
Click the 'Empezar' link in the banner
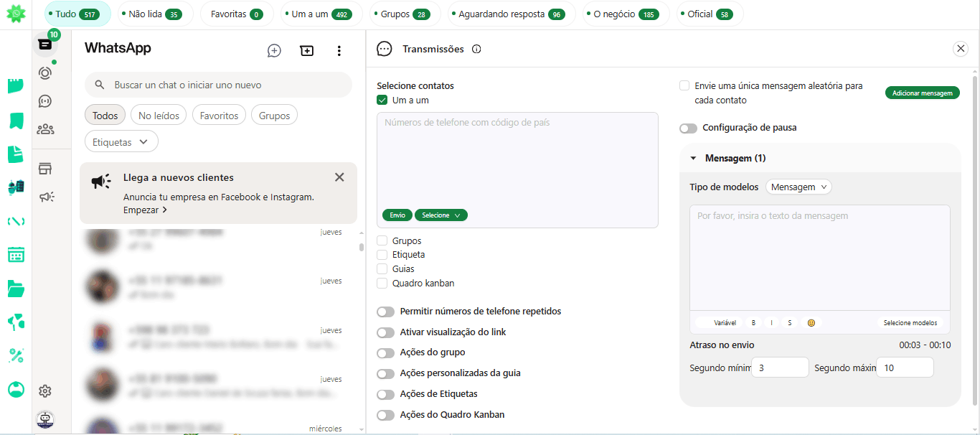pos(145,210)
